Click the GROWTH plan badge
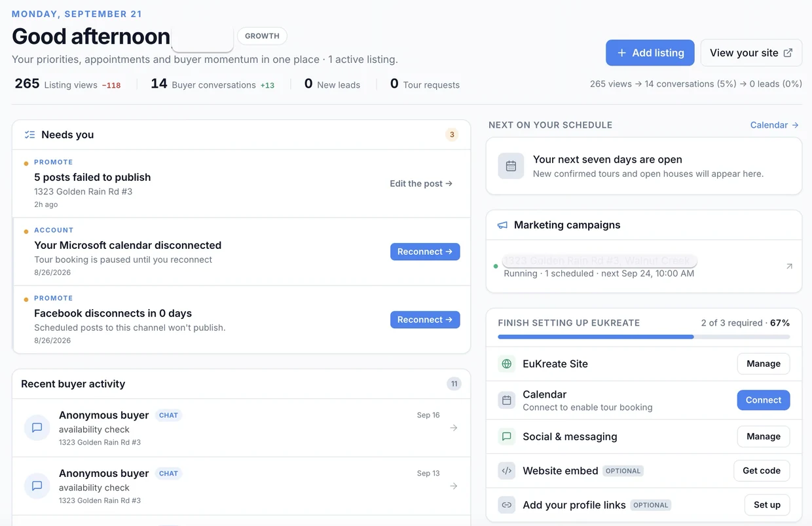The height and width of the screenshot is (526, 812). 262,36
